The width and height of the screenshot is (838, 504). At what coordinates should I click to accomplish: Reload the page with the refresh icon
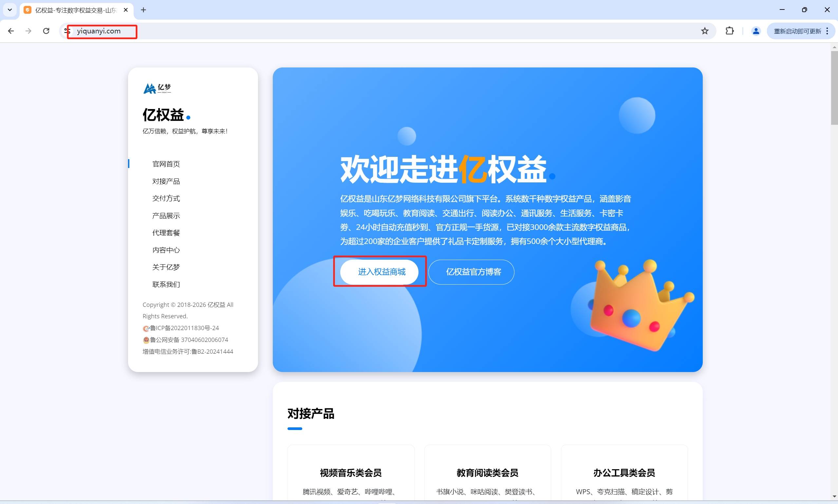(x=46, y=31)
